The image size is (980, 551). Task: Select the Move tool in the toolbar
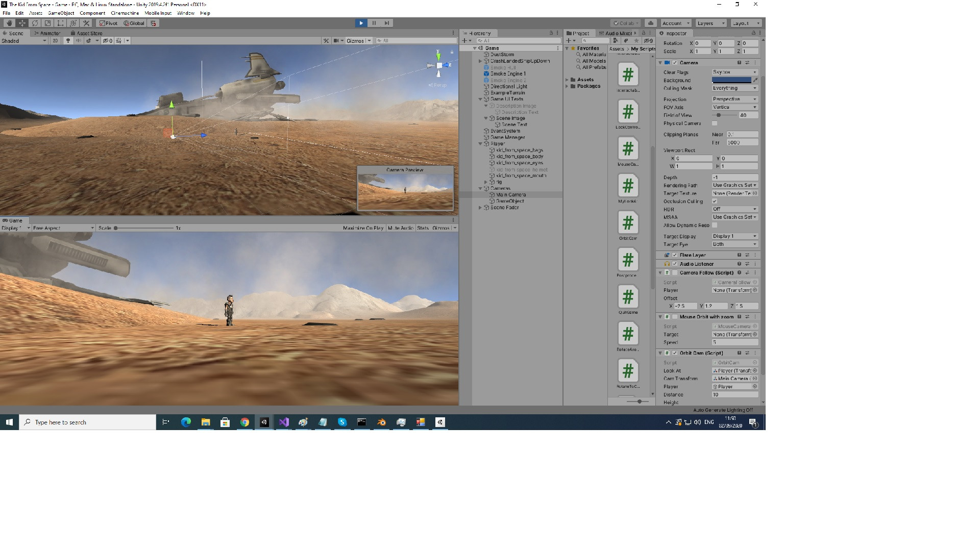point(22,23)
